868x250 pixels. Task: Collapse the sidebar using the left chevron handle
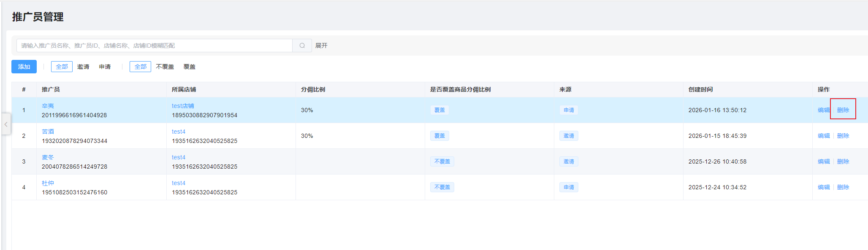[x=6, y=124]
